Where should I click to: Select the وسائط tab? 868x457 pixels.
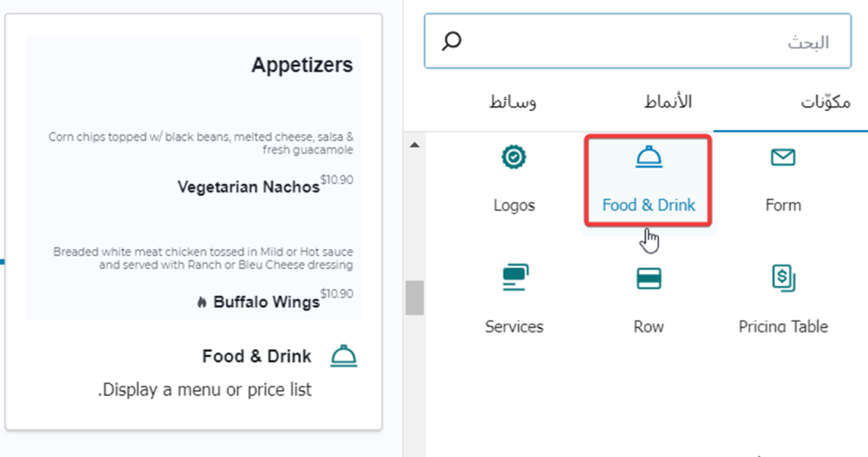(x=513, y=103)
